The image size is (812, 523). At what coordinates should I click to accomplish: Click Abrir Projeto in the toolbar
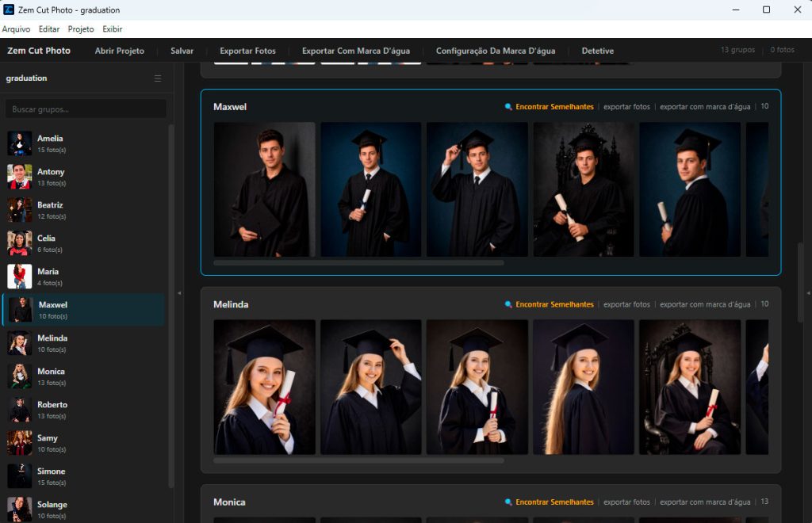click(120, 51)
